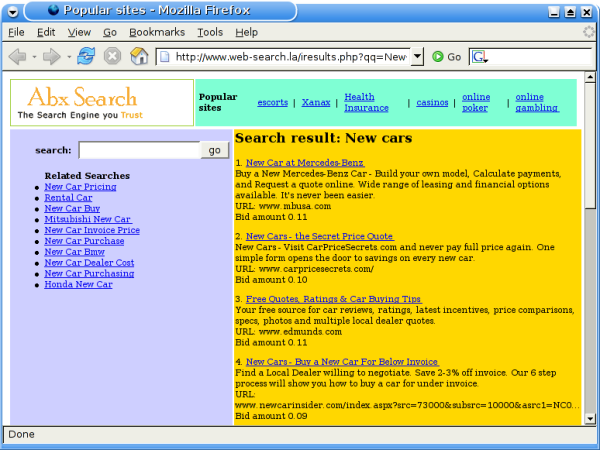Open New Car at Mercedes-Benz result
Screen dimensions: 600x450
[x=305, y=163]
